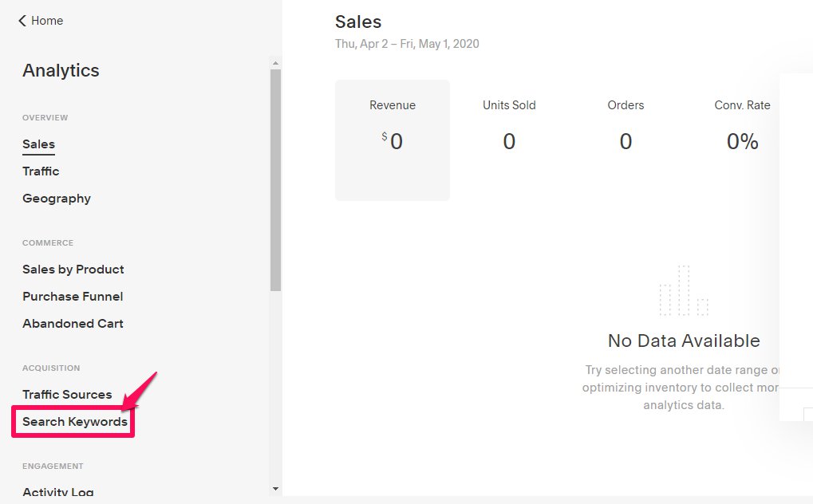Select Geography in the Overview section
813x504 pixels.
click(x=57, y=199)
